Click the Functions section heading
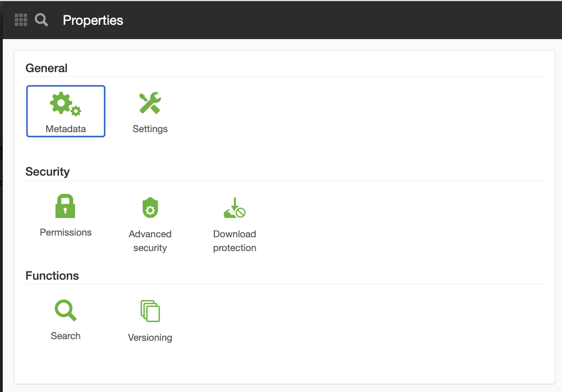 [52, 276]
